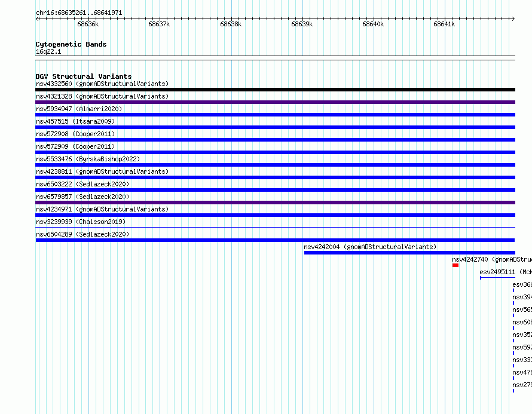Click the 68640k ruler tick label
Viewport: 532px width, 414px height.
pyautogui.click(x=373, y=24)
